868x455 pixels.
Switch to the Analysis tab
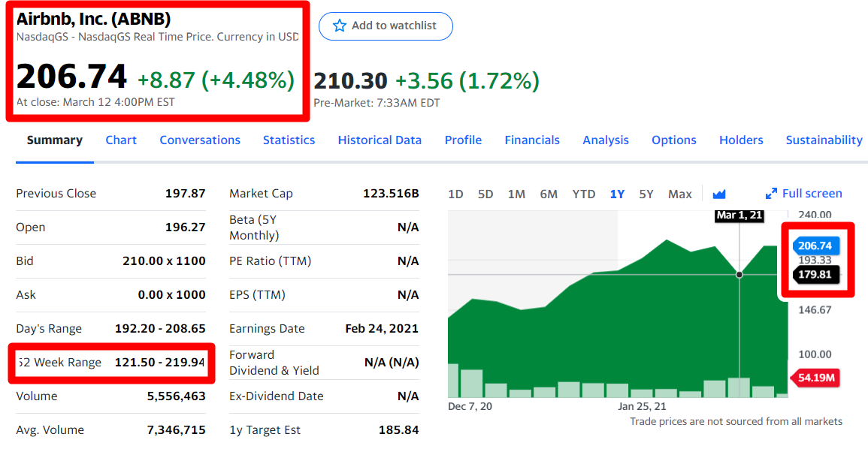click(606, 140)
